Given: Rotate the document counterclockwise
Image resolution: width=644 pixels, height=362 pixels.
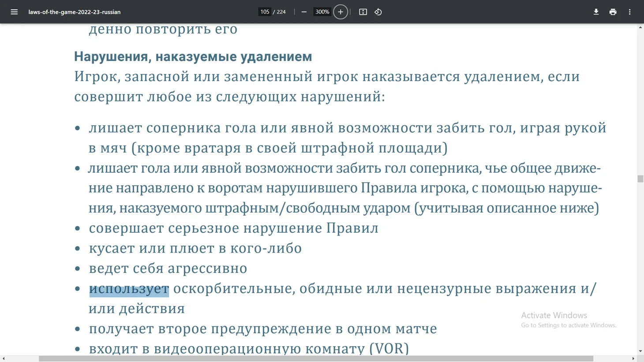Looking at the screenshot, I should click(x=378, y=12).
